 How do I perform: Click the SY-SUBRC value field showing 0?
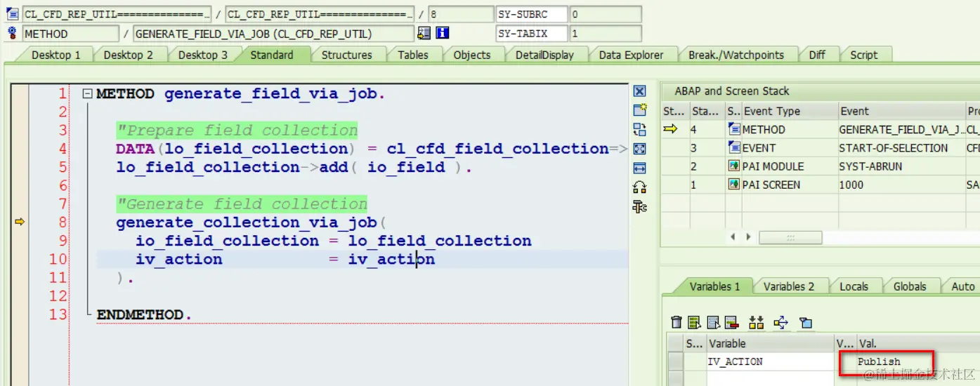click(605, 14)
